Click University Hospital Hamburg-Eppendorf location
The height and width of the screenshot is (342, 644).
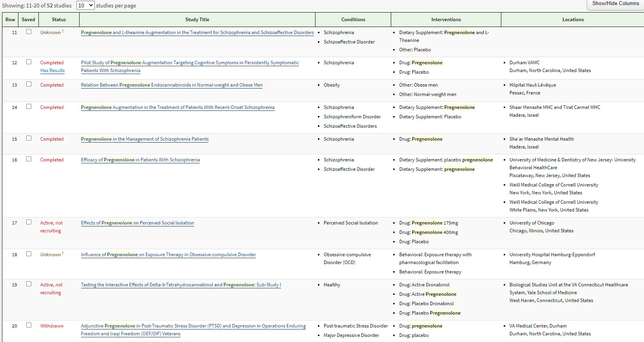[552, 255]
